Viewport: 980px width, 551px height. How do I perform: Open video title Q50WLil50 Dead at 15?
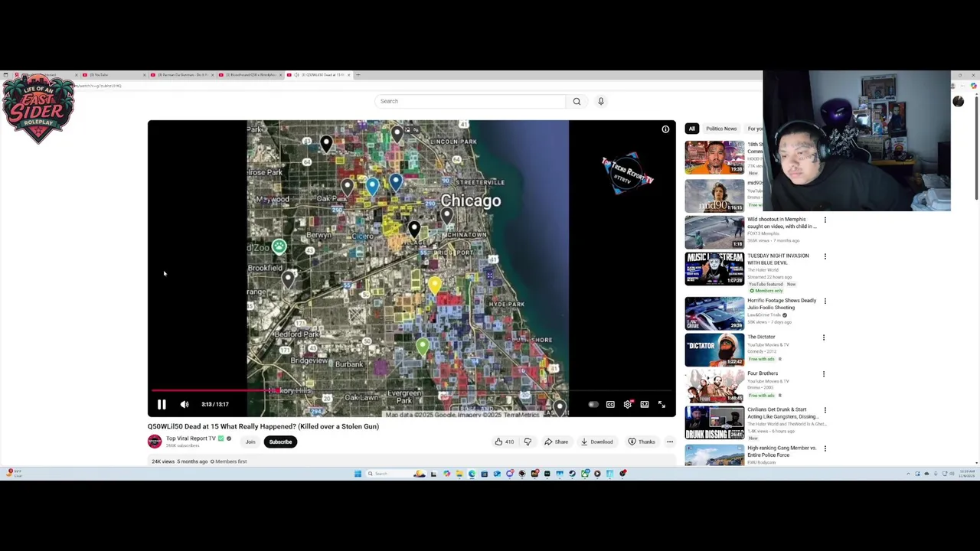(263, 426)
